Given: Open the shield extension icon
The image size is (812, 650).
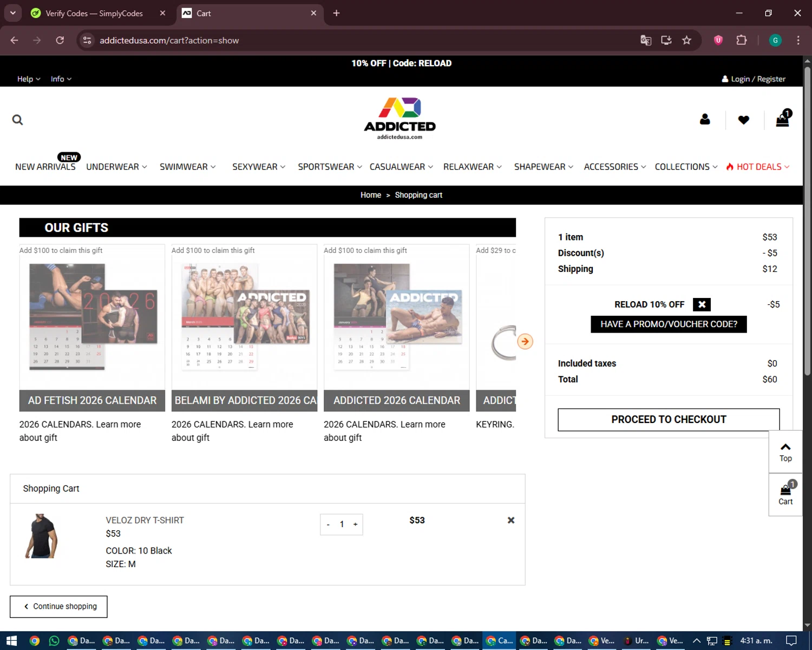Looking at the screenshot, I should (x=718, y=40).
